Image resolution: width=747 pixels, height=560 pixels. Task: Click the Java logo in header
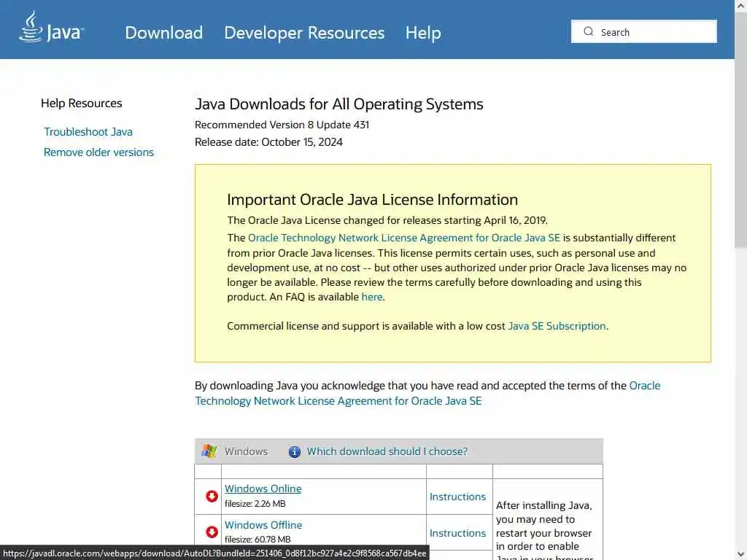(52, 28)
